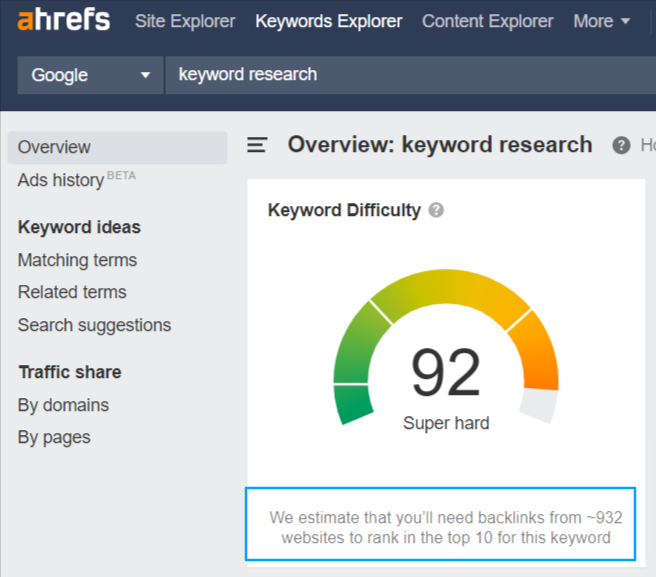Click the Keyword Difficulty gauge

pyautogui.click(x=446, y=347)
